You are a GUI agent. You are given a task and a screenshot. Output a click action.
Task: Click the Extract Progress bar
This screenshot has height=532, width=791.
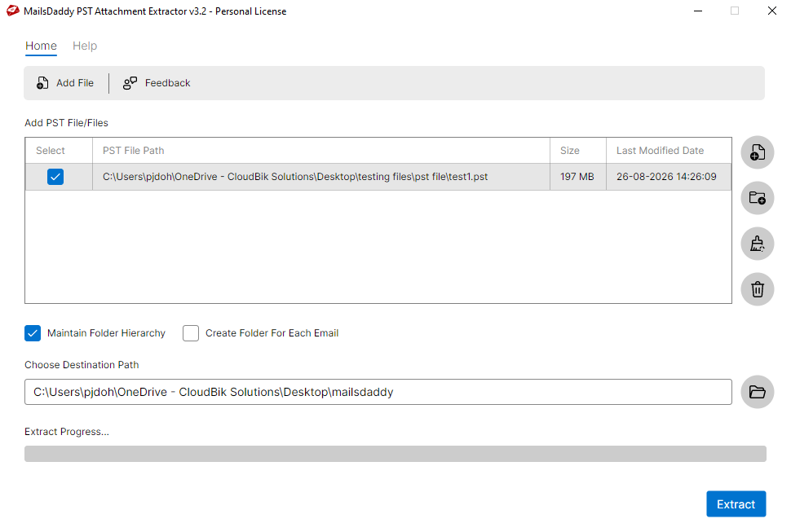(x=395, y=454)
